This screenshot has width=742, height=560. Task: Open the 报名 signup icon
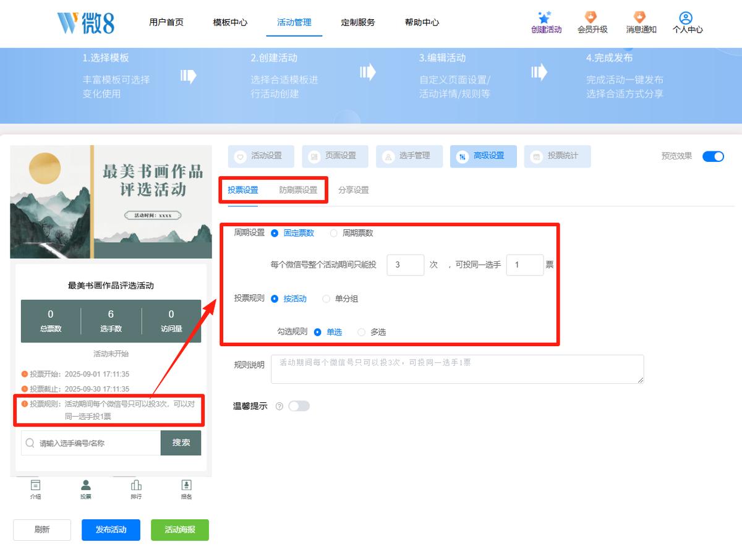pos(186,485)
